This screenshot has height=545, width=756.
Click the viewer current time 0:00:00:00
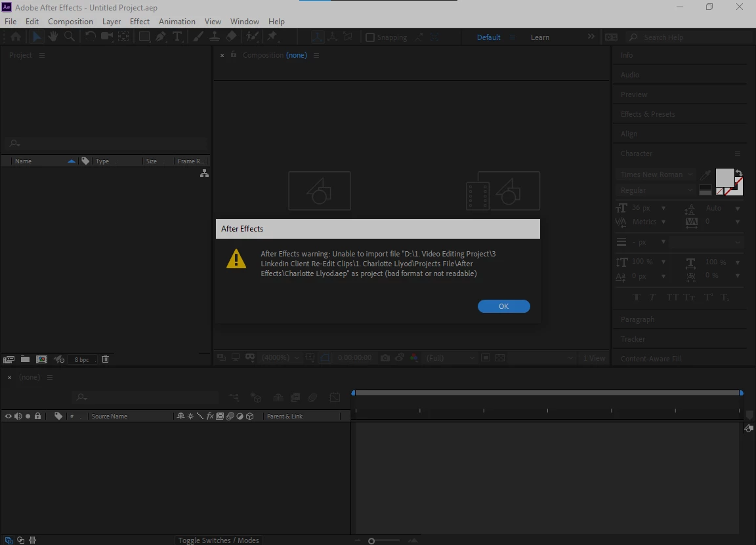click(354, 357)
